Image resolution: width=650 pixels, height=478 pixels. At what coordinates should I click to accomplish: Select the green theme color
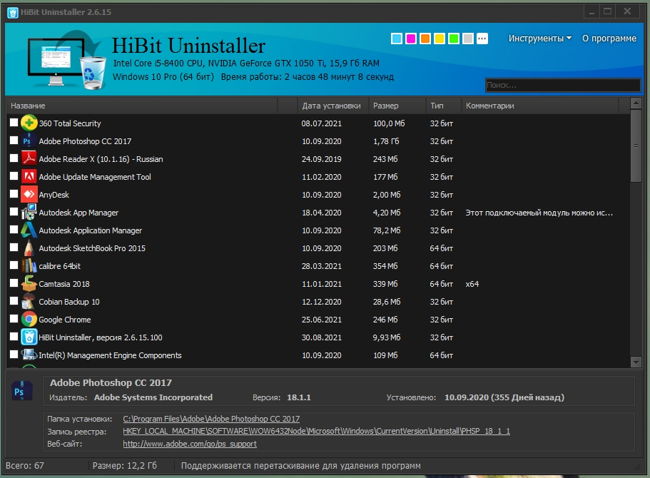click(454, 39)
